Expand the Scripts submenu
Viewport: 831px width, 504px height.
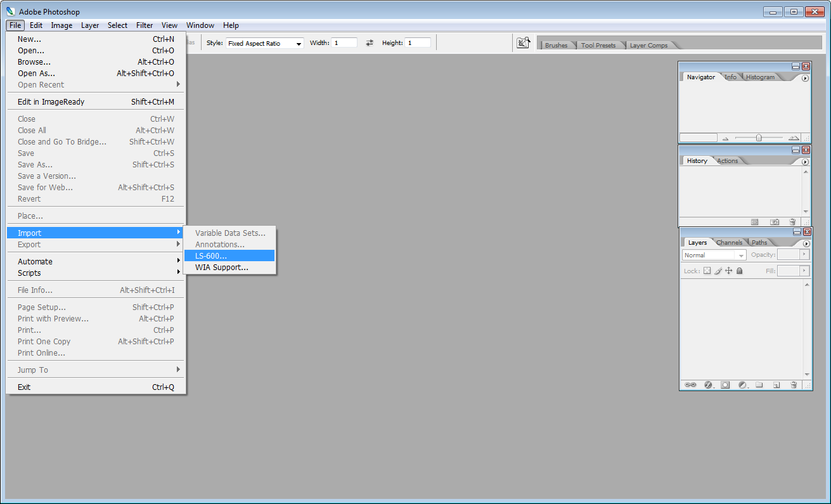[96, 273]
